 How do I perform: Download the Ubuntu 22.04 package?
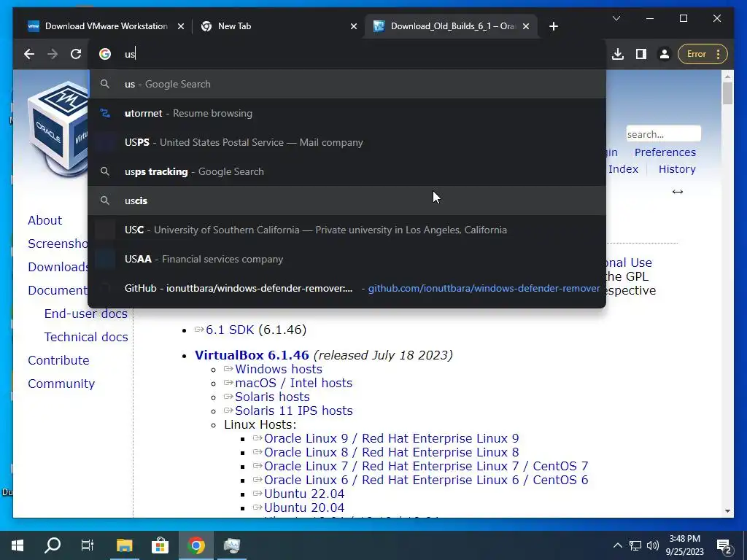click(x=304, y=494)
